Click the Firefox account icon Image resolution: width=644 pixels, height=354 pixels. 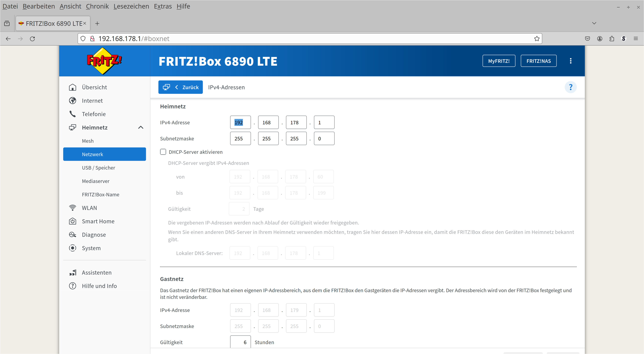pyautogui.click(x=600, y=39)
